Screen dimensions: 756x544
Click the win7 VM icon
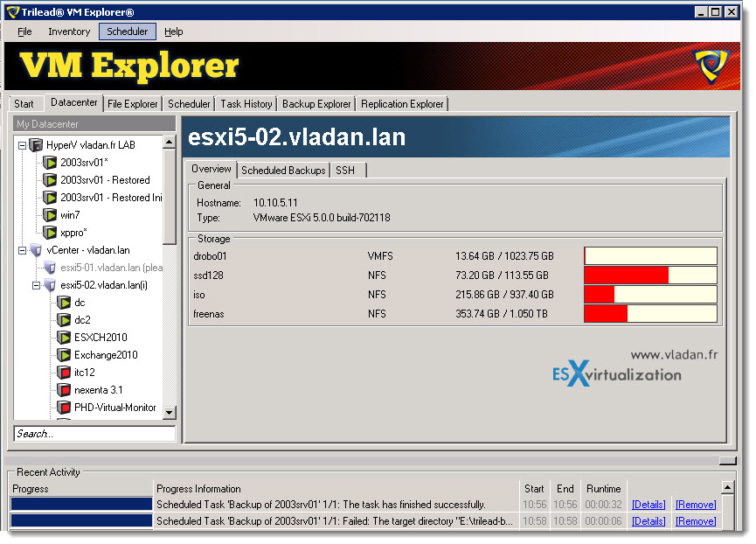coord(50,215)
